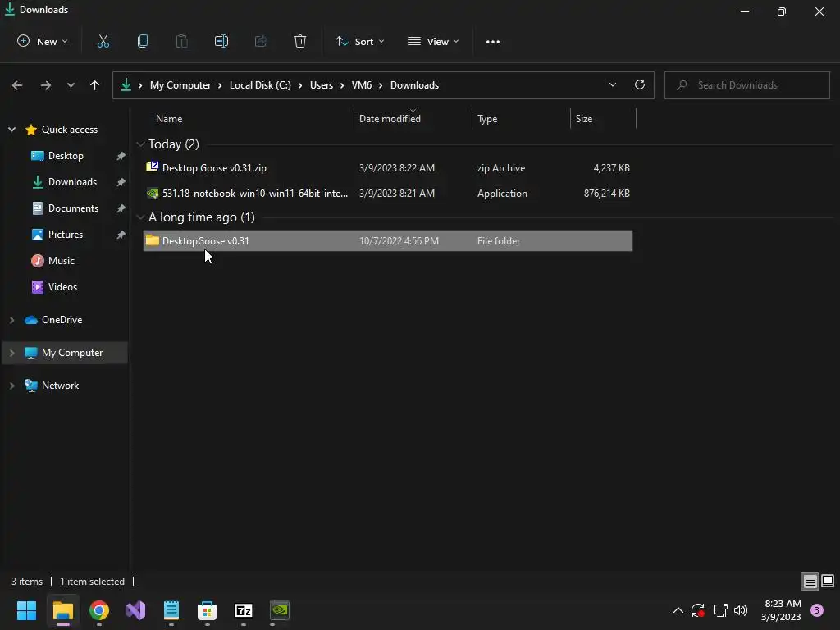
Task: Select Network in navigation pane
Action: [x=60, y=386]
